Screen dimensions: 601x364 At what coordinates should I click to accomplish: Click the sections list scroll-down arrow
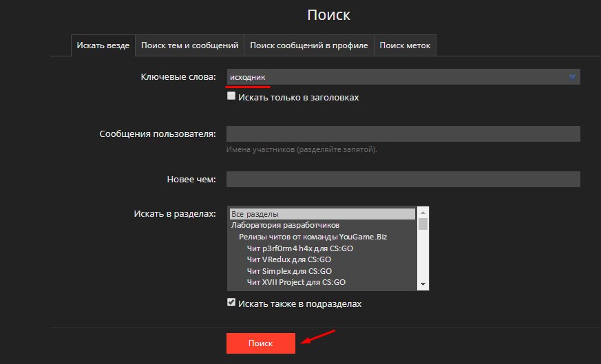423,283
